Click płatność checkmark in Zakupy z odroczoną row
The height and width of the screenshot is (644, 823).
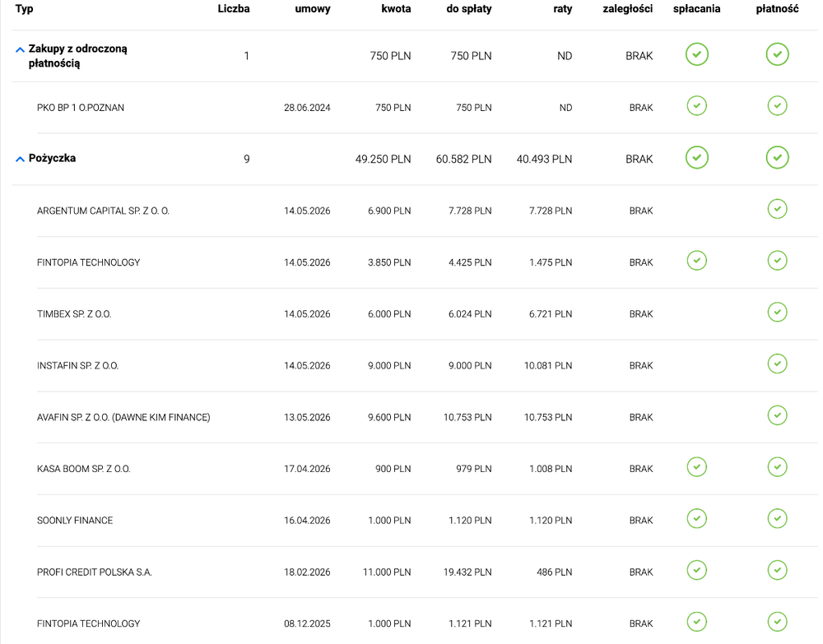(x=777, y=54)
